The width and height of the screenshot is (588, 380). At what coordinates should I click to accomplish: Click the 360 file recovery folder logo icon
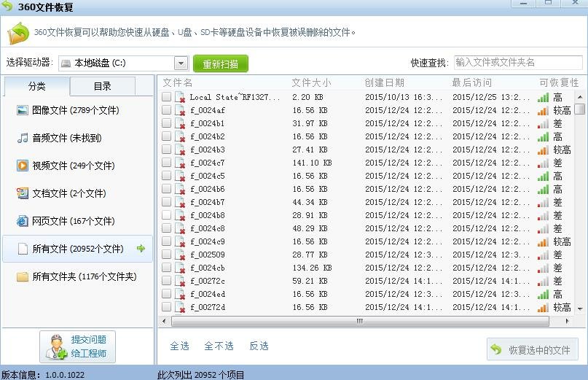(18, 33)
